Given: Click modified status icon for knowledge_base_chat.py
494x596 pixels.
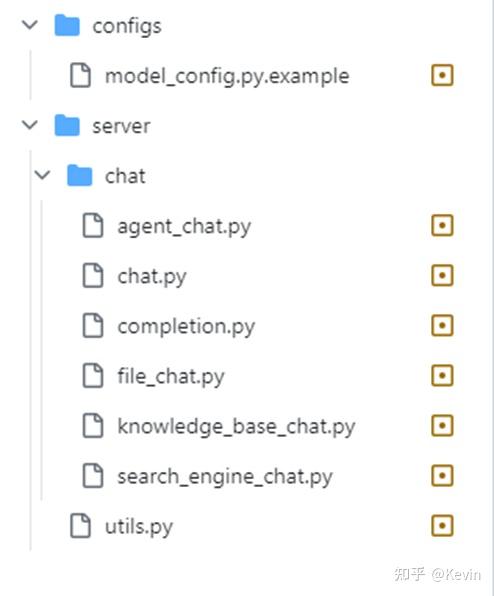Looking at the screenshot, I should (442, 425).
